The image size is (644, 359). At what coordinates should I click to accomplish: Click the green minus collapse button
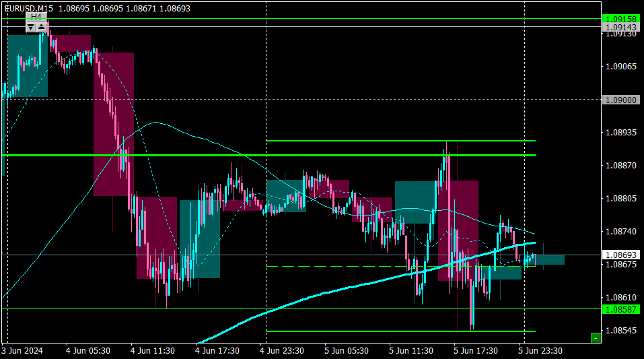pos(596,338)
